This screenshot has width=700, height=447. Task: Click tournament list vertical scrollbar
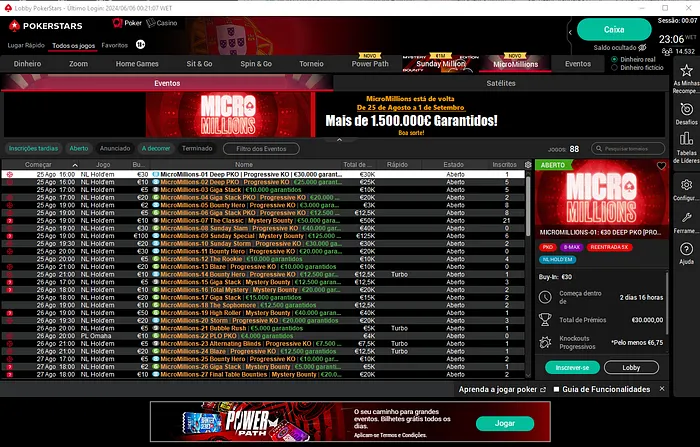point(528,205)
